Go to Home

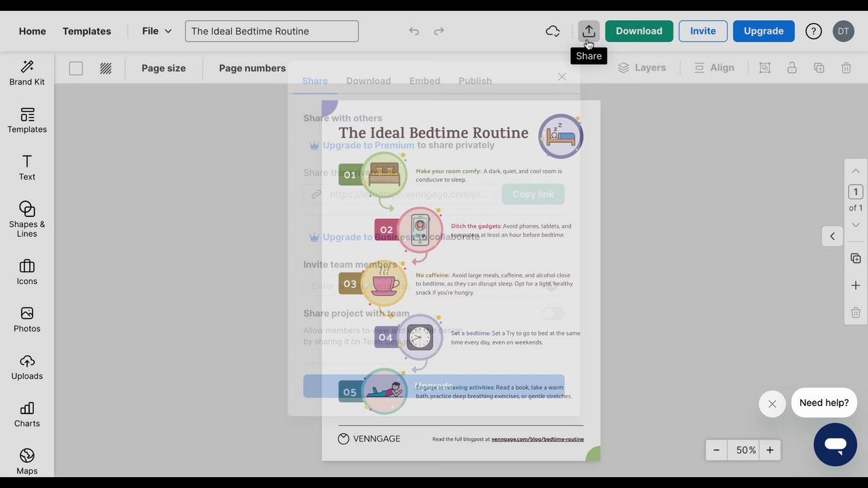pyautogui.click(x=33, y=31)
